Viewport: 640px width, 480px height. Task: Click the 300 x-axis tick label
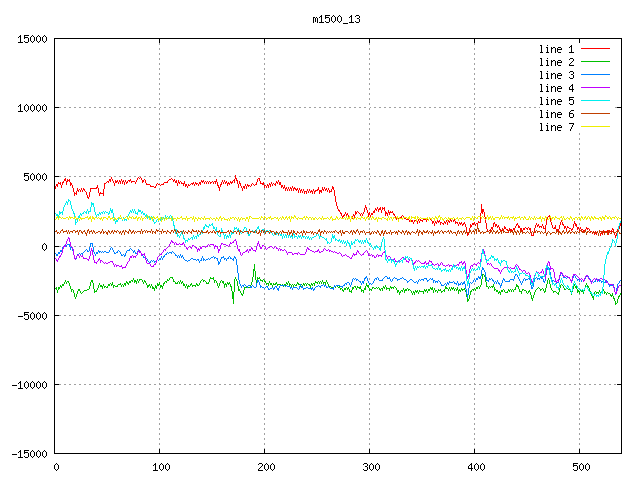[369, 467]
